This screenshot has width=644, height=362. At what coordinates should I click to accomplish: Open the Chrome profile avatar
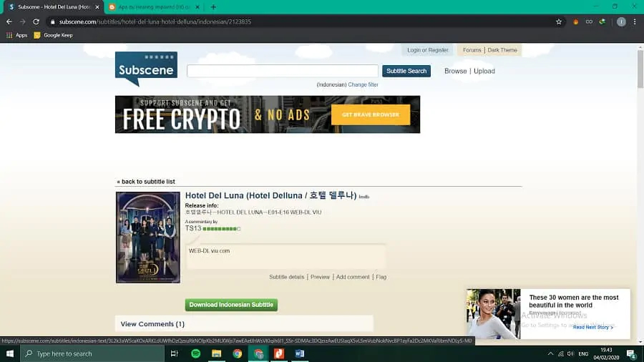coord(621,21)
